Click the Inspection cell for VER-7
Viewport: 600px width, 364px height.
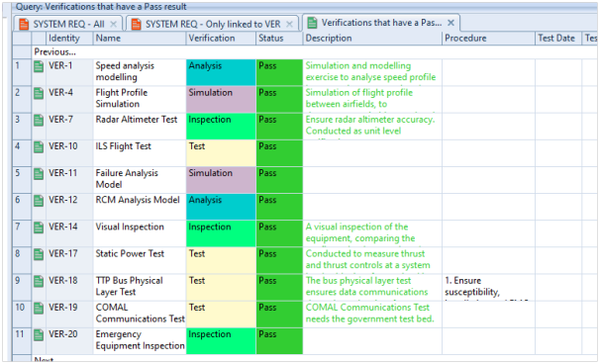click(221, 126)
